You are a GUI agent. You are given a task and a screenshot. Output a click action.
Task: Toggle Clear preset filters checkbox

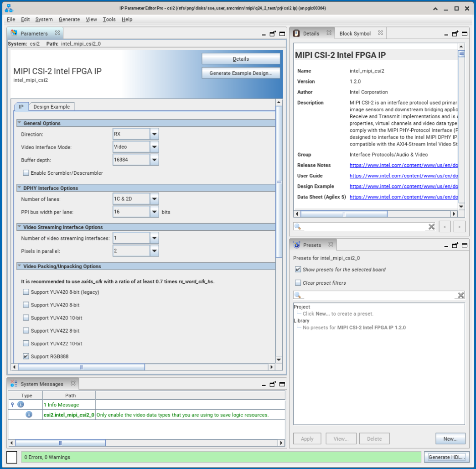point(298,283)
